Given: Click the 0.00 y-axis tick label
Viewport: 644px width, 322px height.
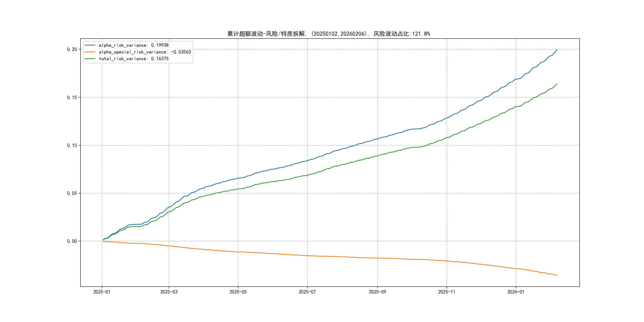Looking at the screenshot, I should (72, 241).
